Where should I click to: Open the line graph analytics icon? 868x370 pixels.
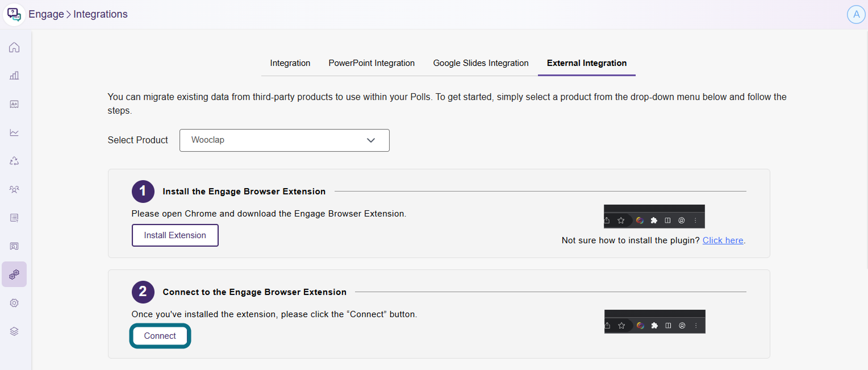(x=14, y=132)
